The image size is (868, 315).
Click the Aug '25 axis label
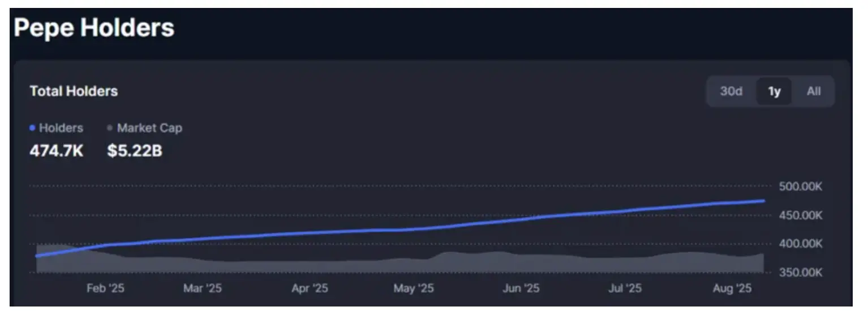731,289
